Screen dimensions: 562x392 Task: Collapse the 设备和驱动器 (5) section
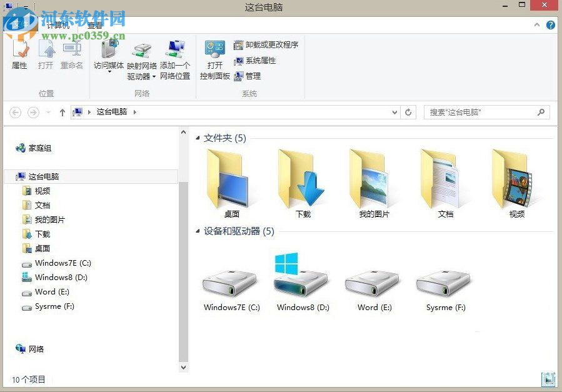pos(198,231)
